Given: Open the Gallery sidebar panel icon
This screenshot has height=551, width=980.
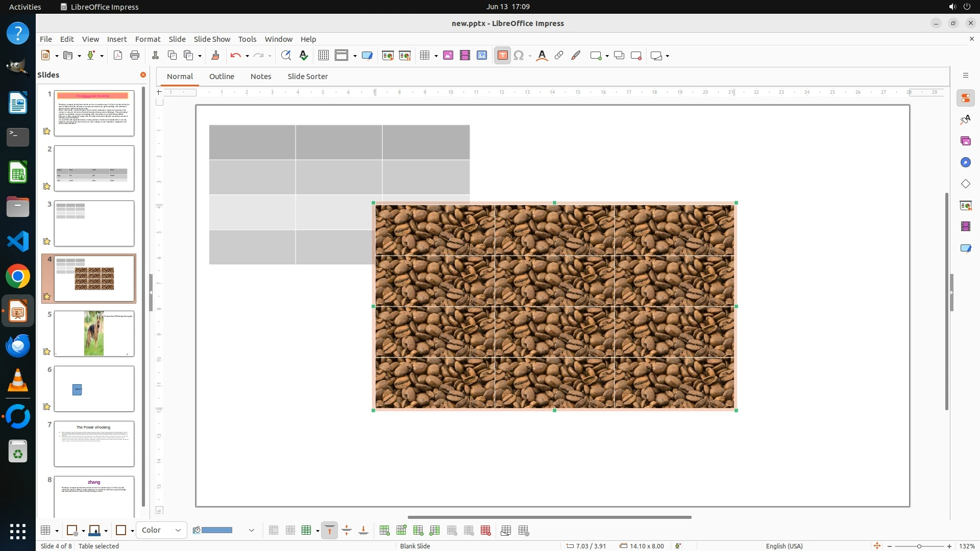Looking at the screenshot, I should tap(965, 141).
